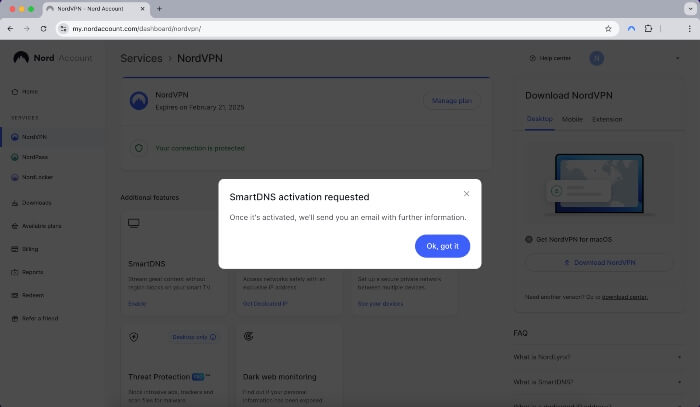The image size is (700, 407).
Task: Switch to the Extension download tab
Action: pos(607,119)
